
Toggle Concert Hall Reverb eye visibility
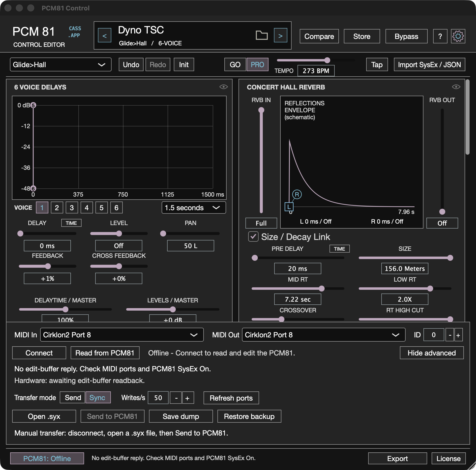tap(456, 87)
